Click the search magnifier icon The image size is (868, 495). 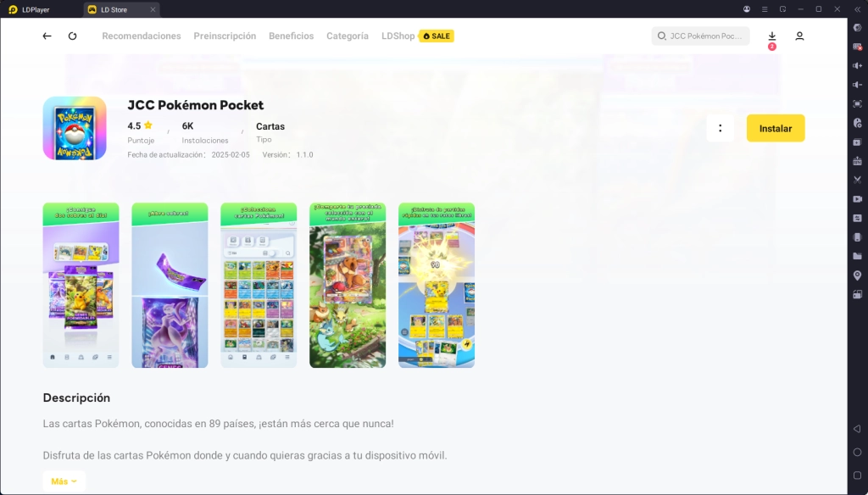coord(661,36)
